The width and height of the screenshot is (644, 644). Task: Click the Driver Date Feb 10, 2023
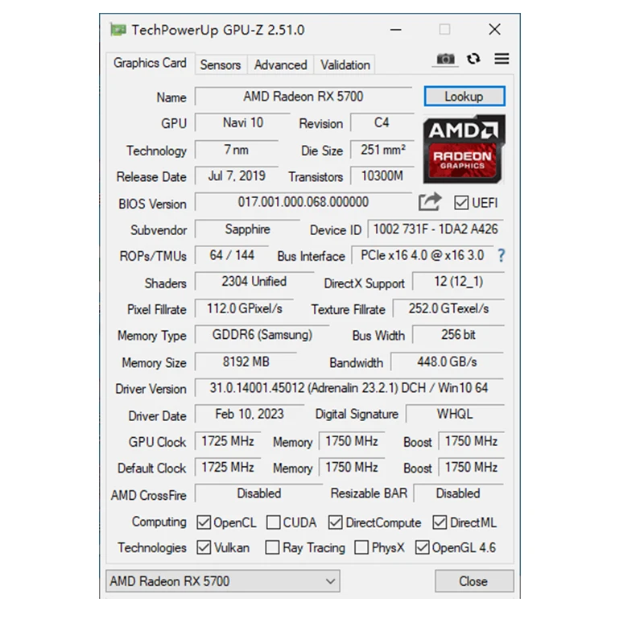(x=250, y=414)
